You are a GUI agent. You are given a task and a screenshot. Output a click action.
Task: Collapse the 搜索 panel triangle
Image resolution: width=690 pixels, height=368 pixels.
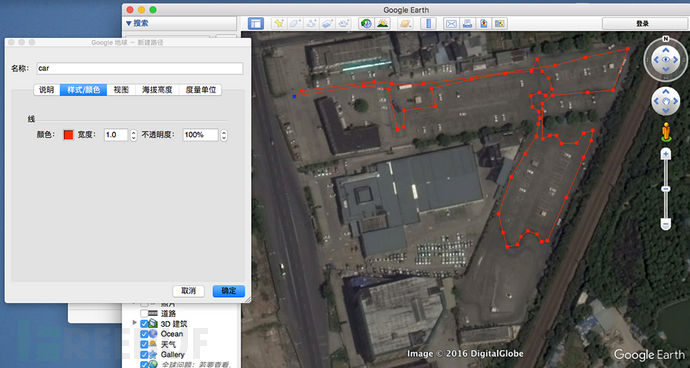click(128, 23)
